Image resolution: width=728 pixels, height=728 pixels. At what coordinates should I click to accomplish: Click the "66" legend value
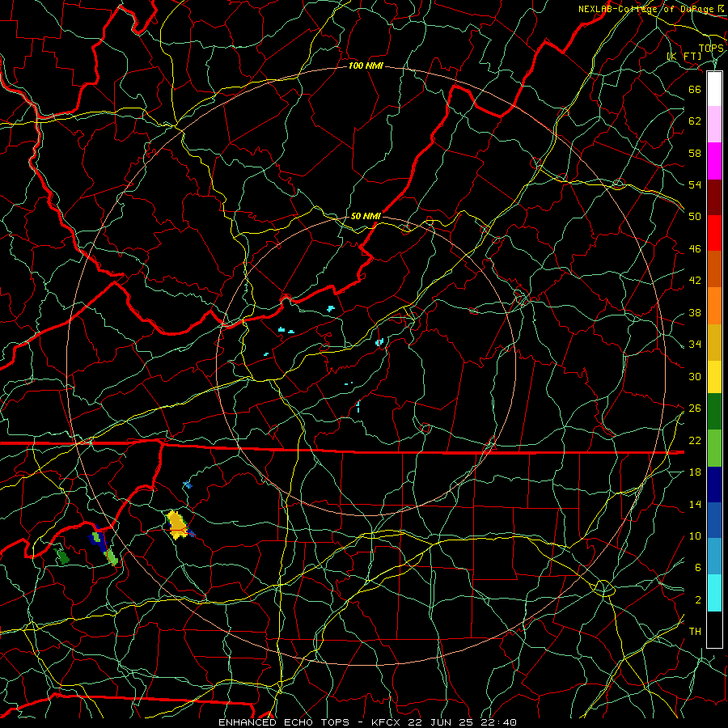click(x=695, y=89)
